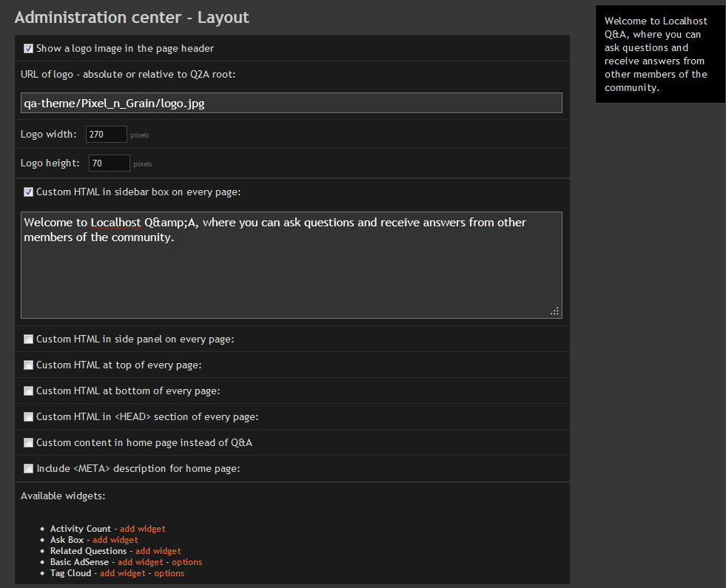Enable Custom HTML at top of every page
This screenshot has height=588, width=726.
[28, 365]
